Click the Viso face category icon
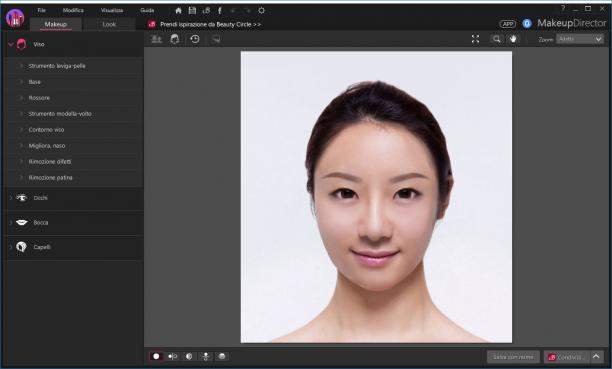 point(21,44)
